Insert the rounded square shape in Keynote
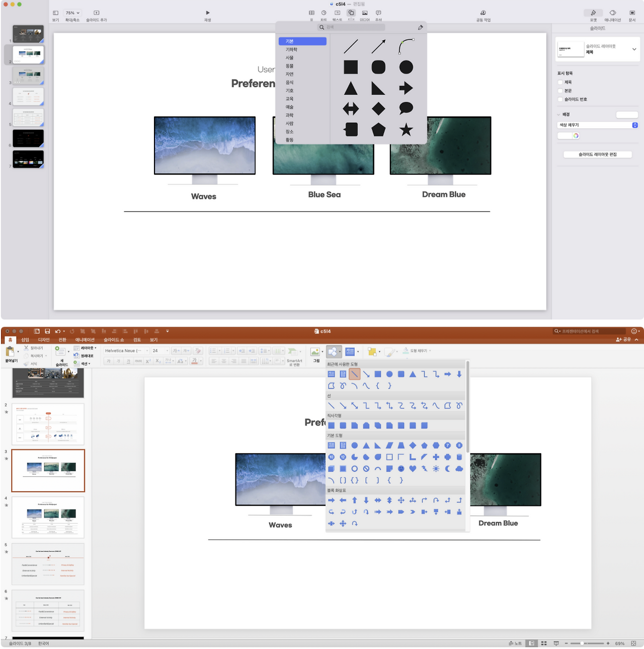 [378, 67]
